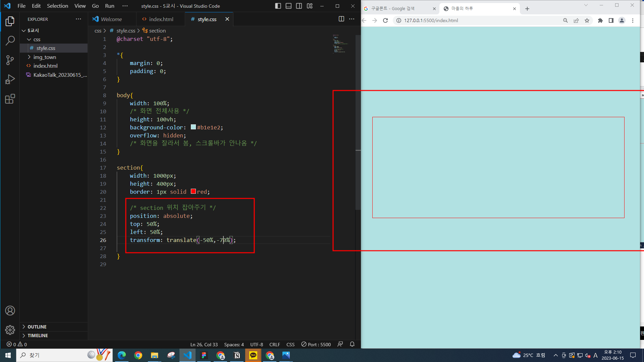Toggle the Primary Side Bar layout button
The width and height of the screenshot is (644, 362).
tap(278, 6)
